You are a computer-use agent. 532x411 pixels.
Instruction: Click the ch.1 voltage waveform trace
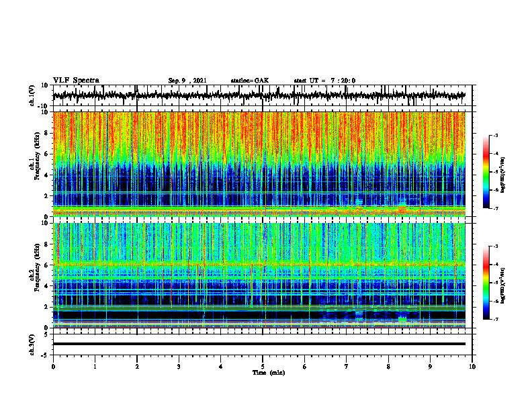point(259,95)
